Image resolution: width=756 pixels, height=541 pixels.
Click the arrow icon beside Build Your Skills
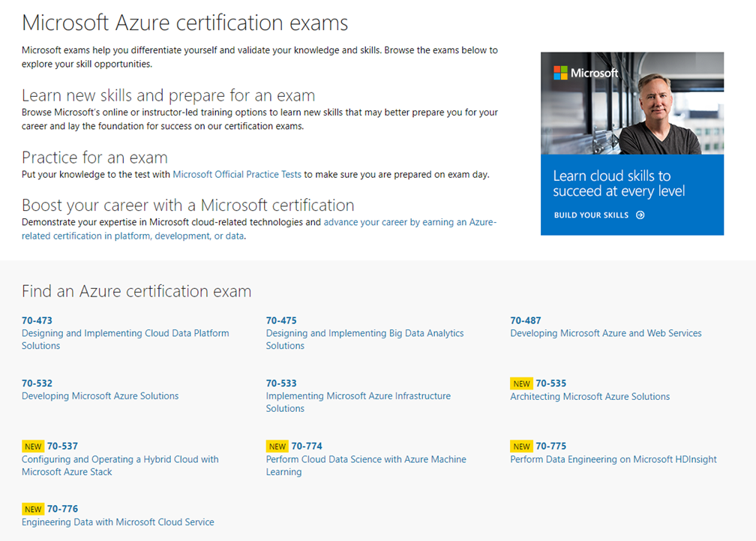(640, 215)
